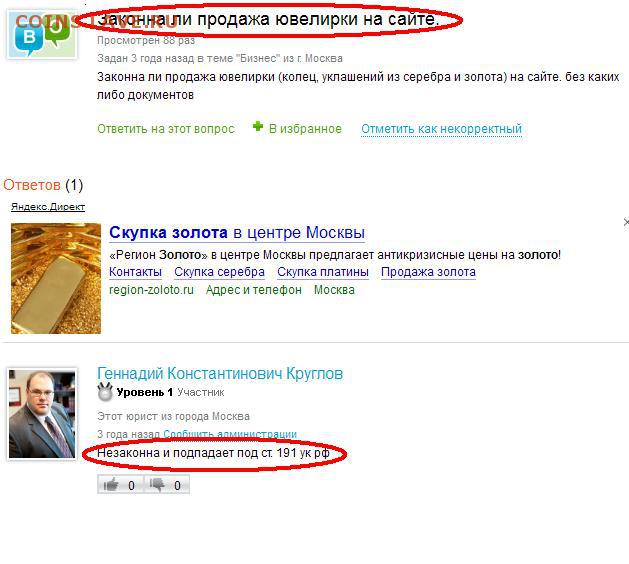629x564 pixels.
Task: Click the green plus icon beside В избранное
Action: pos(258,127)
